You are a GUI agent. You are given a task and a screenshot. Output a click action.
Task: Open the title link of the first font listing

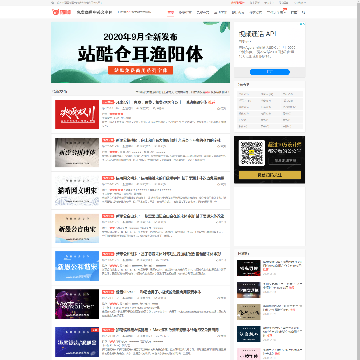[x=161, y=102]
